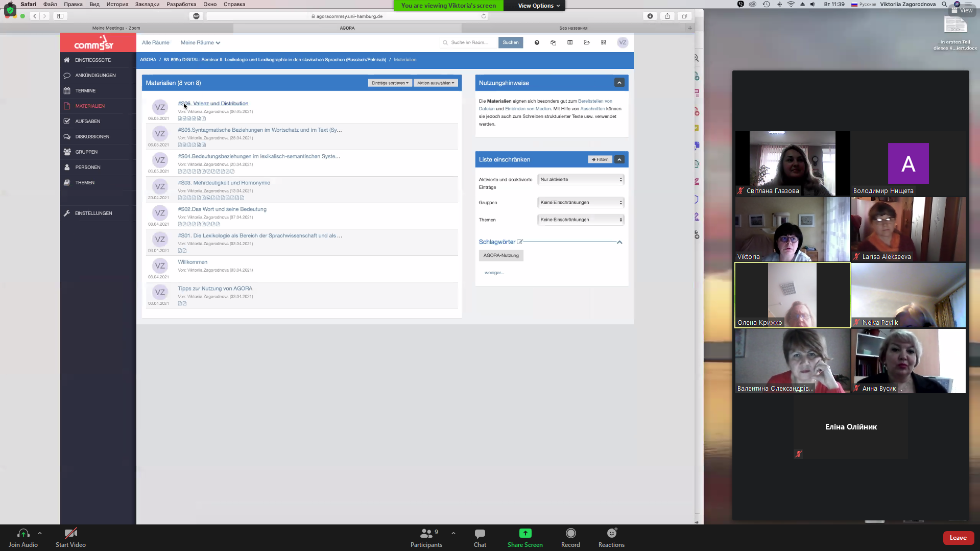This screenshot has height=551, width=980.
Task: Click Safari's downloads icon
Action: pos(650,16)
